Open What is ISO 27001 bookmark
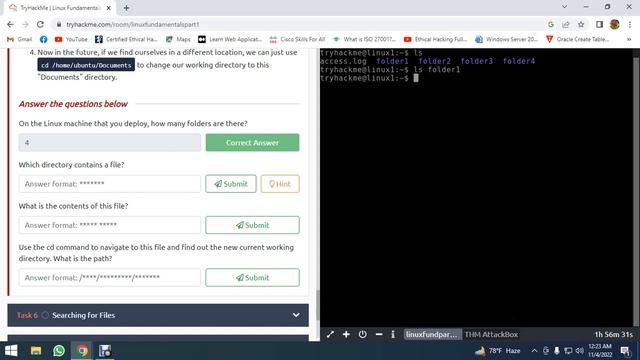The image size is (640, 360). point(364,39)
